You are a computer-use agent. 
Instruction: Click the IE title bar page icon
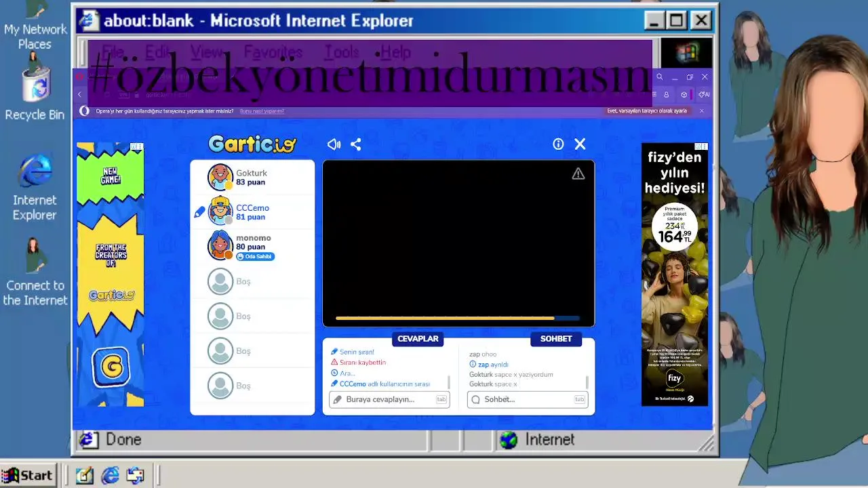pos(88,20)
